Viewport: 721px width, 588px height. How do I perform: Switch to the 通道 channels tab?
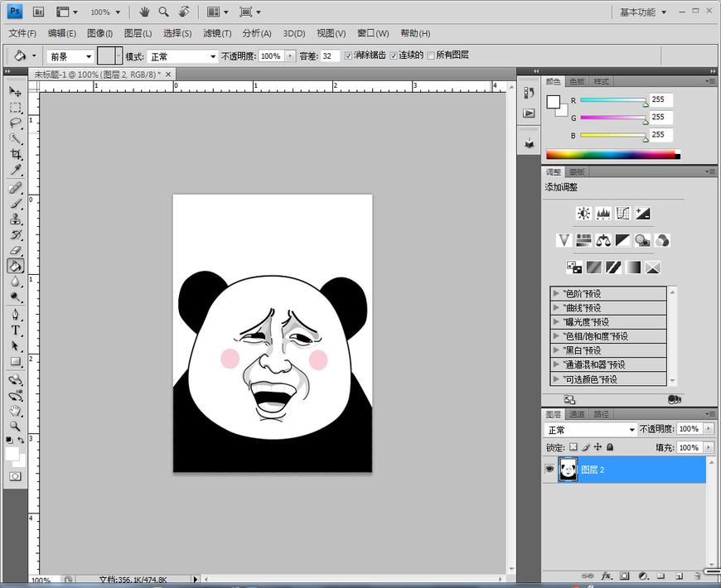pyautogui.click(x=577, y=414)
